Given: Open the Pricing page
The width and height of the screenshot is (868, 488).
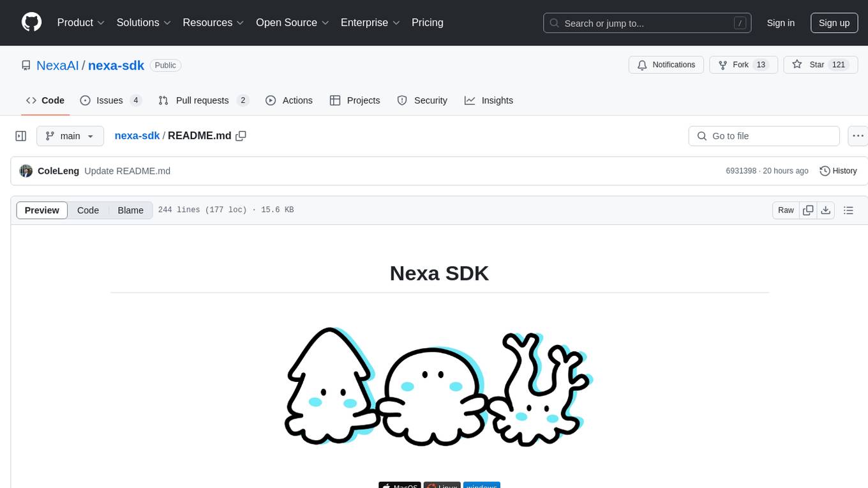Looking at the screenshot, I should click(x=428, y=22).
